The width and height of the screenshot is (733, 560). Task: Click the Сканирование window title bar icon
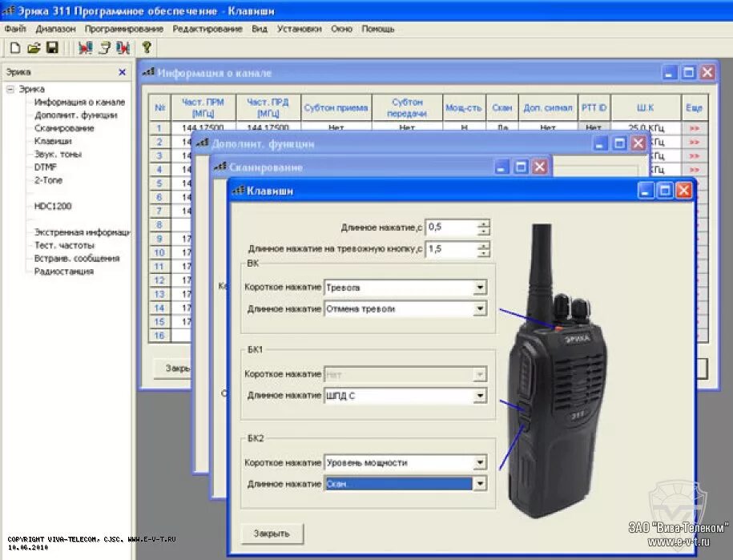[220, 167]
